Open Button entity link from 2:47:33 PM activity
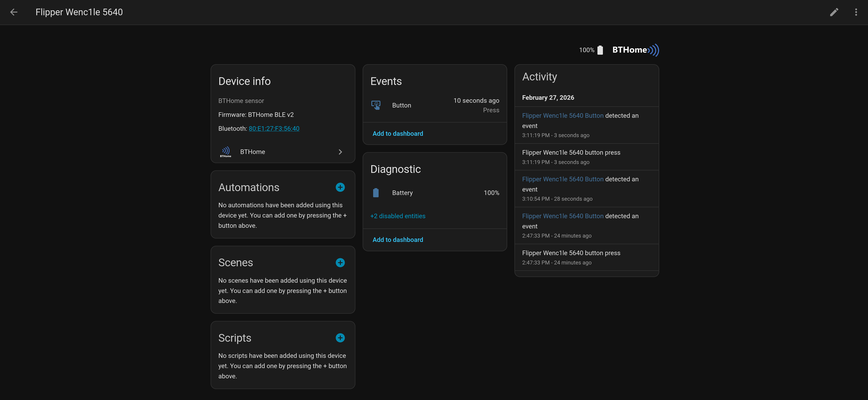 click(562, 216)
